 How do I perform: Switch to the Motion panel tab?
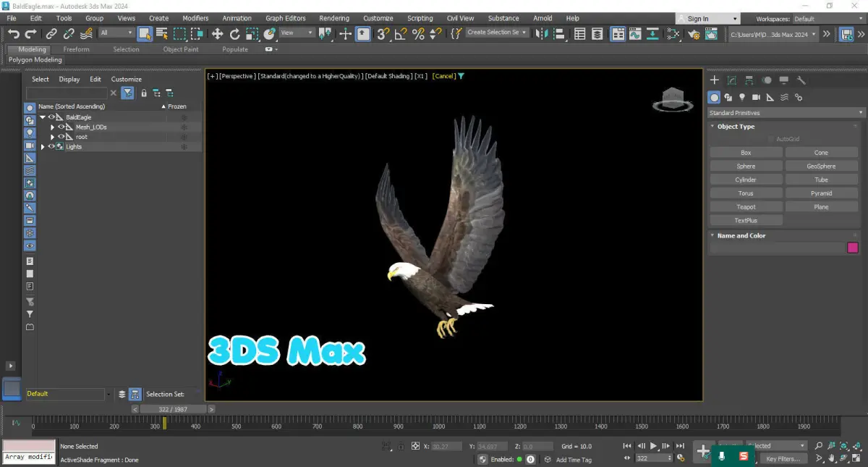767,80
